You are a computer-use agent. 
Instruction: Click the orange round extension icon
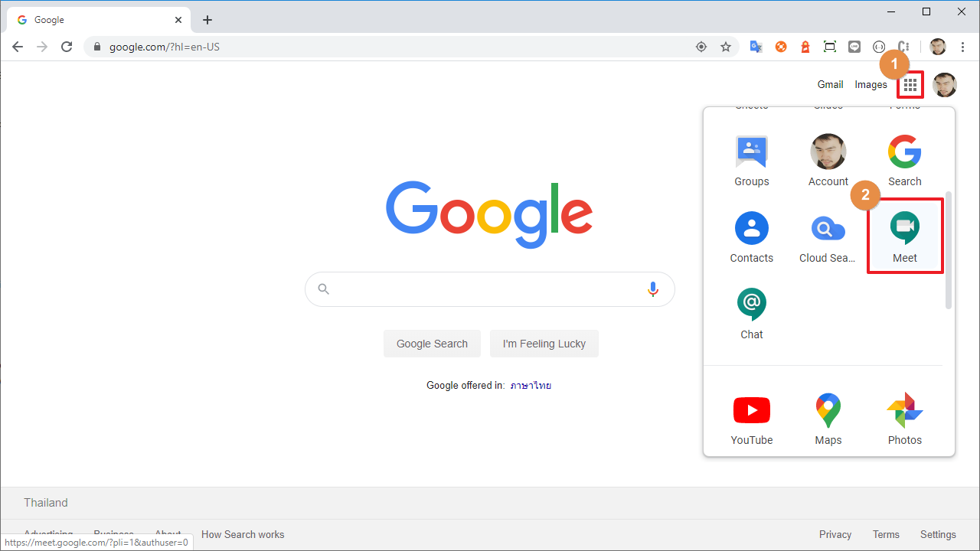[x=781, y=47]
